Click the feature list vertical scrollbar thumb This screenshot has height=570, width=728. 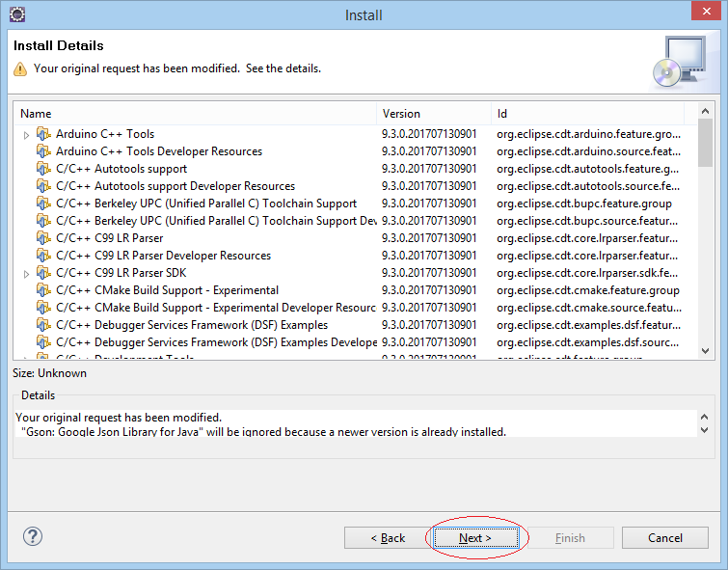(x=705, y=143)
